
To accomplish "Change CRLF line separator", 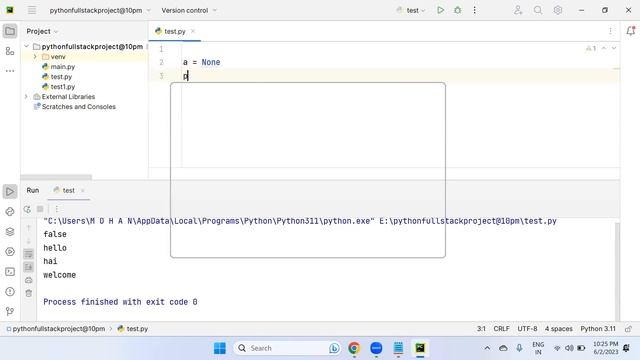I will [x=501, y=329].
